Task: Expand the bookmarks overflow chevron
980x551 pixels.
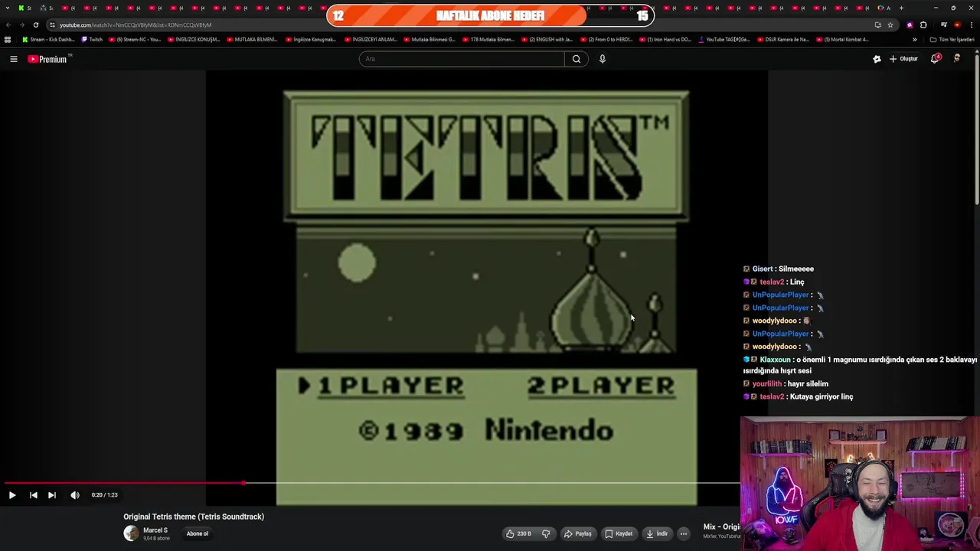Action: tap(914, 40)
